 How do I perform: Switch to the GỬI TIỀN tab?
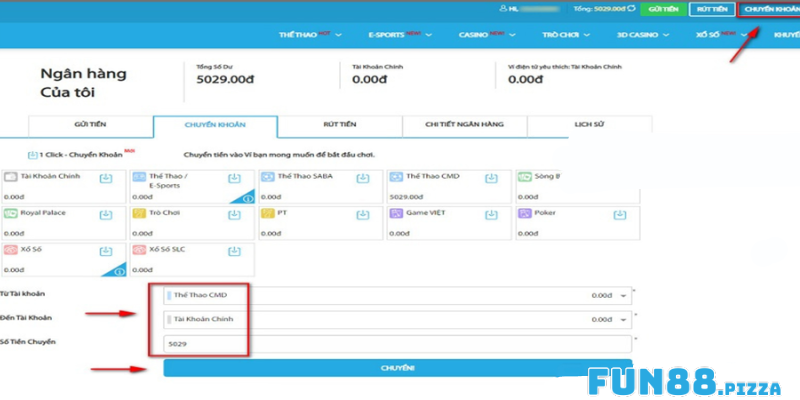(90, 125)
